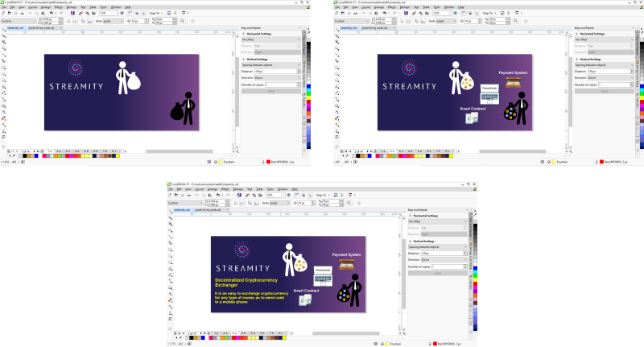Open Units dropdown in bottom window

[279, 203]
